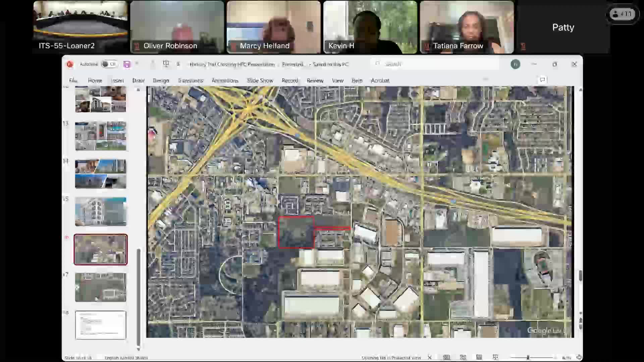Toggle the AutoSave switch
This screenshot has height=362, width=644.
point(109,64)
